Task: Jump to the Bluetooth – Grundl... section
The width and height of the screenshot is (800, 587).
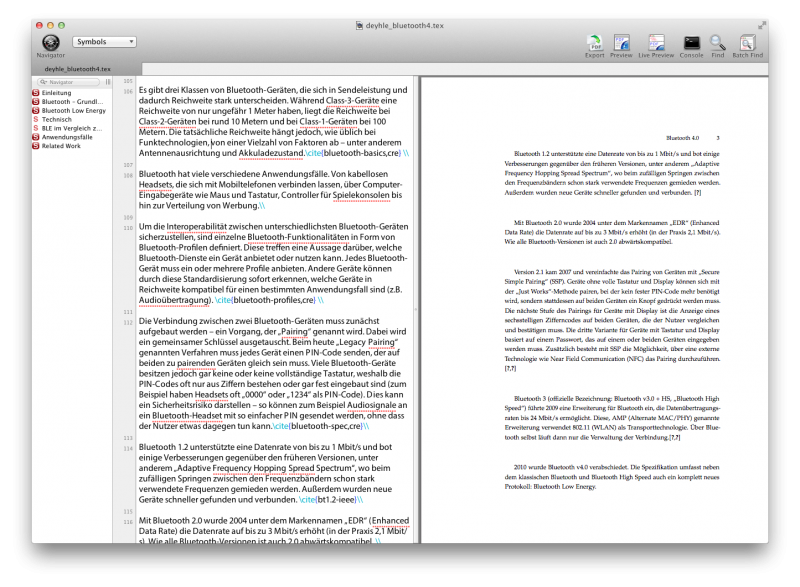Action: pyautogui.click(x=72, y=101)
